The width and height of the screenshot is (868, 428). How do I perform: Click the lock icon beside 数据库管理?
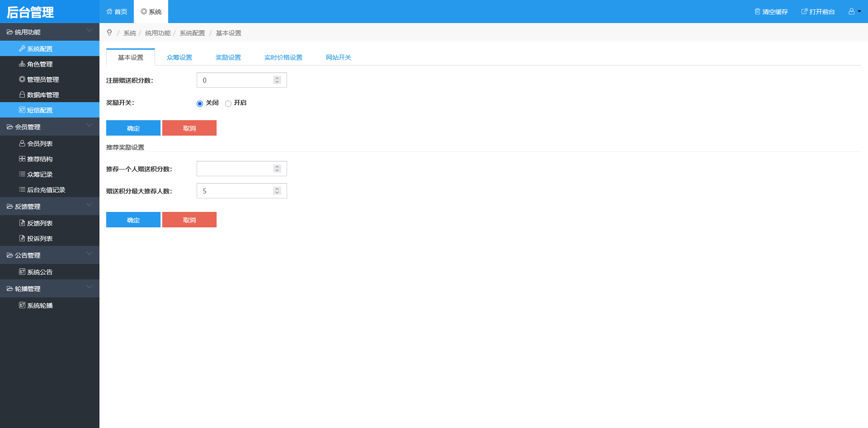tap(22, 94)
